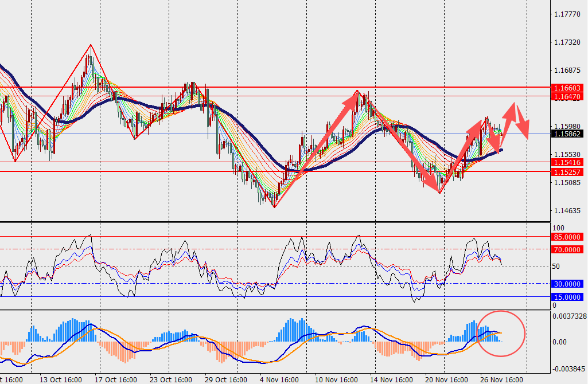This screenshot has height=384, width=588.
Task: Select the 26 Nov 16:00 date marker
Action: pyautogui.click(x=500, y=379)
